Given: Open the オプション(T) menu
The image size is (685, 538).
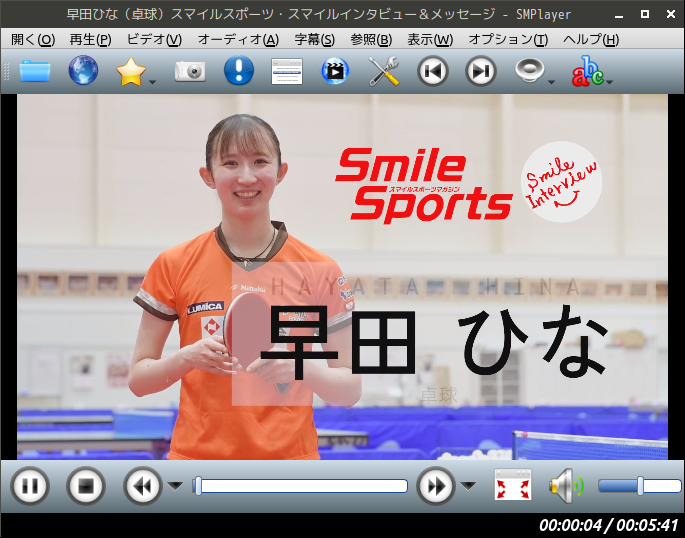Looking at the screenshot, I should [x=508, y=40].
